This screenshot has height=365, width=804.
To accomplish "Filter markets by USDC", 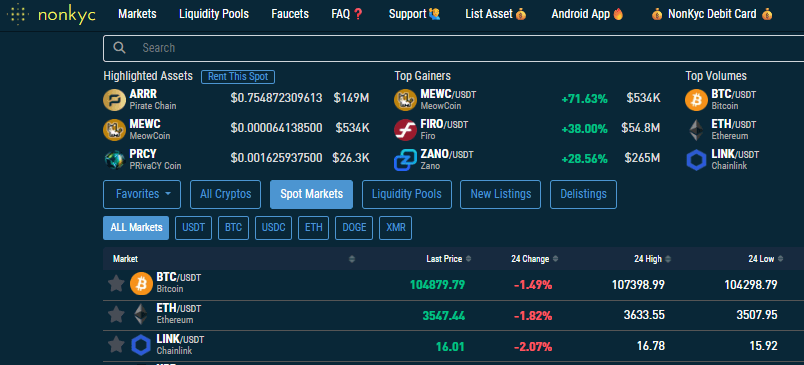I will (274, 228).
